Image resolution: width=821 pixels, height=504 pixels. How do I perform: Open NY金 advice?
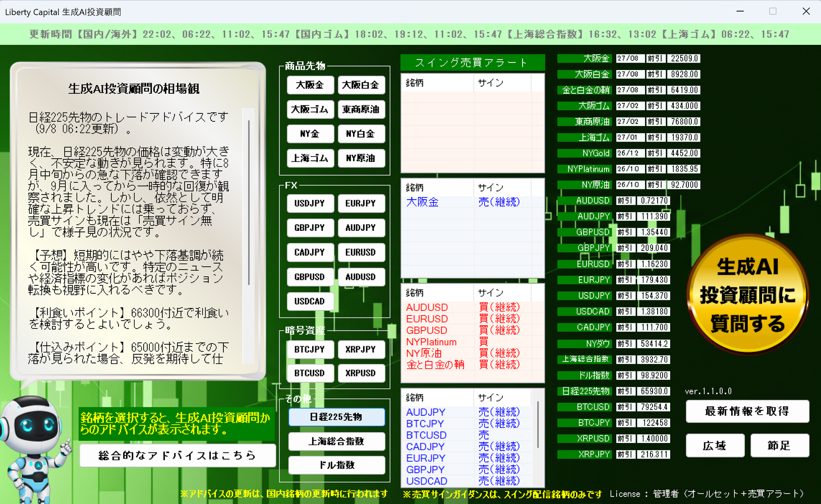310,134
